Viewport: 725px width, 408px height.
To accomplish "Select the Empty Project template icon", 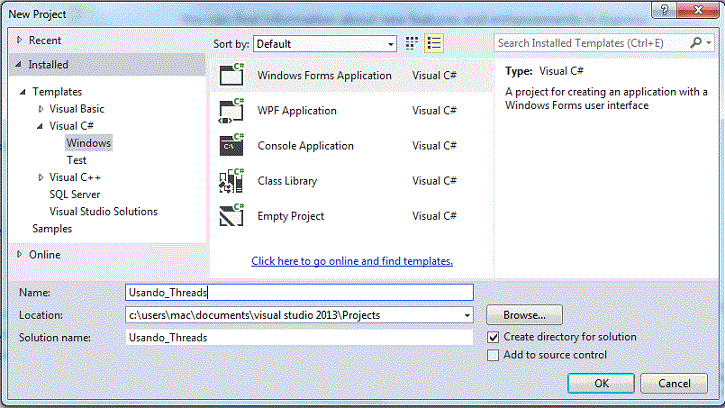I will pyautogui.click(x=232, y=216).
